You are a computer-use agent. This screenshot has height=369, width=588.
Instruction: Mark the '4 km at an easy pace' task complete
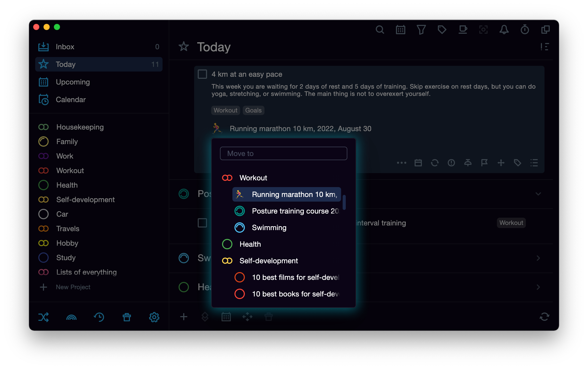click(202, 74)
